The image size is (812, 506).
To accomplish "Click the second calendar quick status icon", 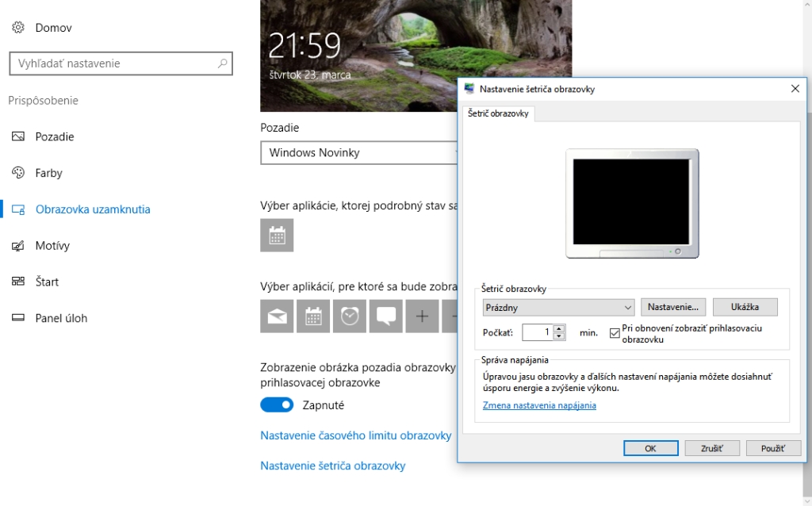I will [313, 316].
